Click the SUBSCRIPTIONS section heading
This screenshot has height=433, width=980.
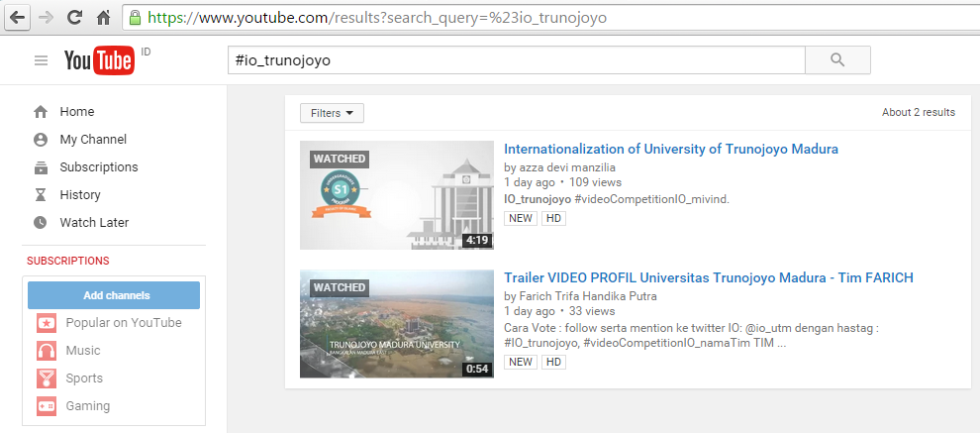click(x=68, y=261)
